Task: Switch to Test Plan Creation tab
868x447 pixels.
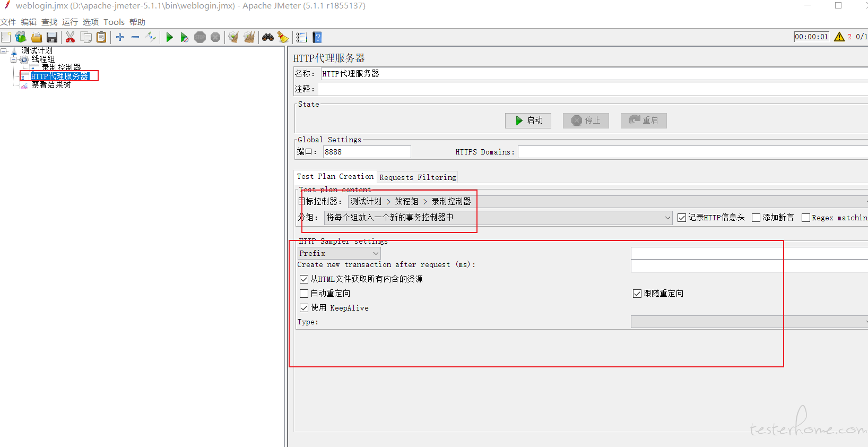Action: (335, 176)
